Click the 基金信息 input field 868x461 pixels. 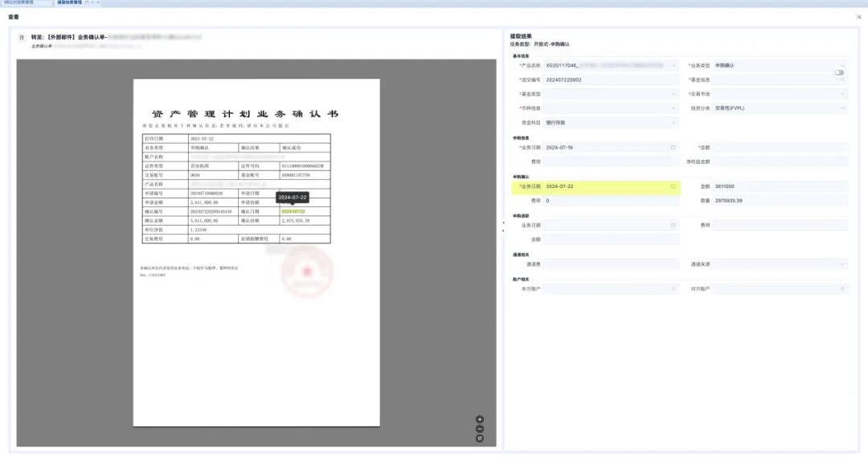pos(780,80)
